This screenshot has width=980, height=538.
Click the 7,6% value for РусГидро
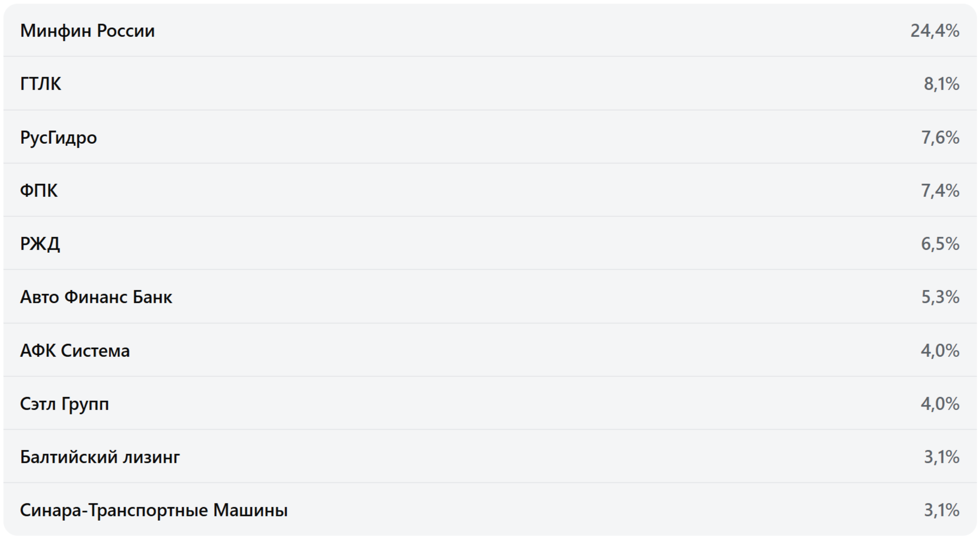[x=940, y=138]
